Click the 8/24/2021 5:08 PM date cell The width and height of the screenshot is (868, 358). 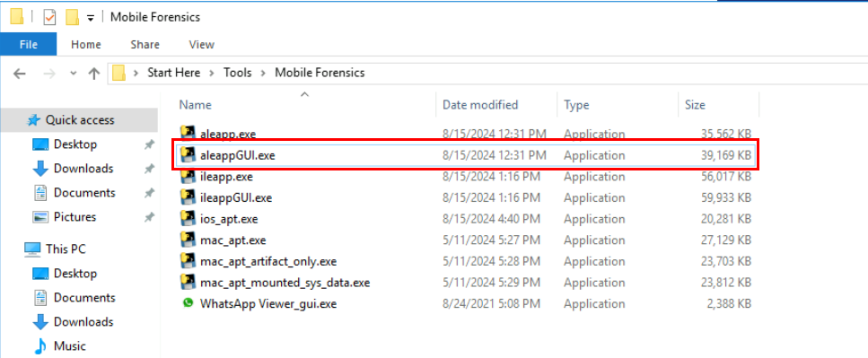[x=491, y=304]
